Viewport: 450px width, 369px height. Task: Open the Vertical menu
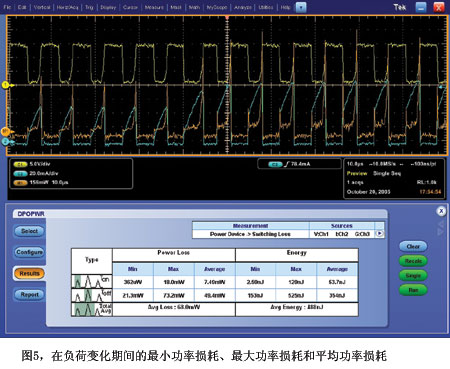(42, 7)
